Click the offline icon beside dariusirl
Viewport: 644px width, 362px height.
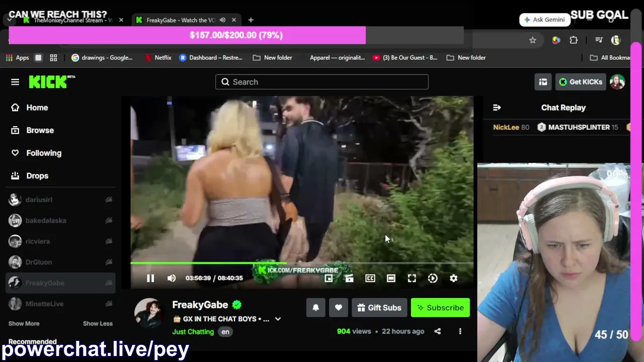pyautogui.click(x=109, y=200)
